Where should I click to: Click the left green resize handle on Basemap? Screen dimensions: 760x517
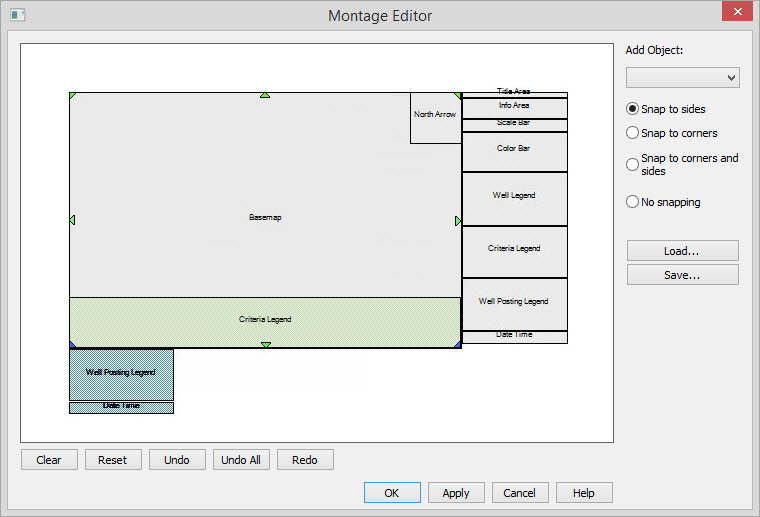(x=72, y=220)
